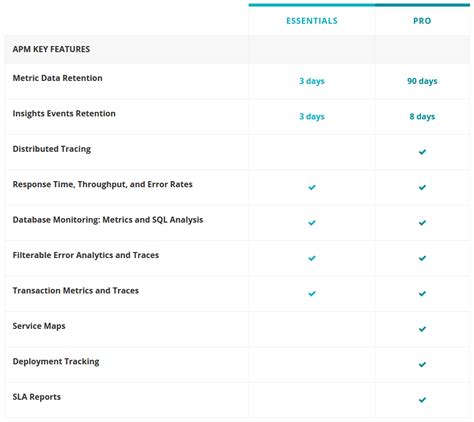Click the 90 days Pro metric retention value

[x=422, y=81]
